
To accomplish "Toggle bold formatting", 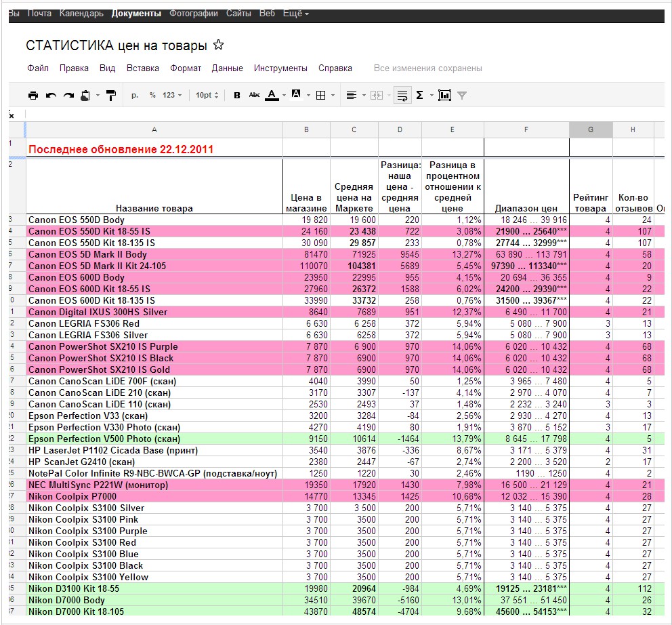I will (x=237, y=95).
